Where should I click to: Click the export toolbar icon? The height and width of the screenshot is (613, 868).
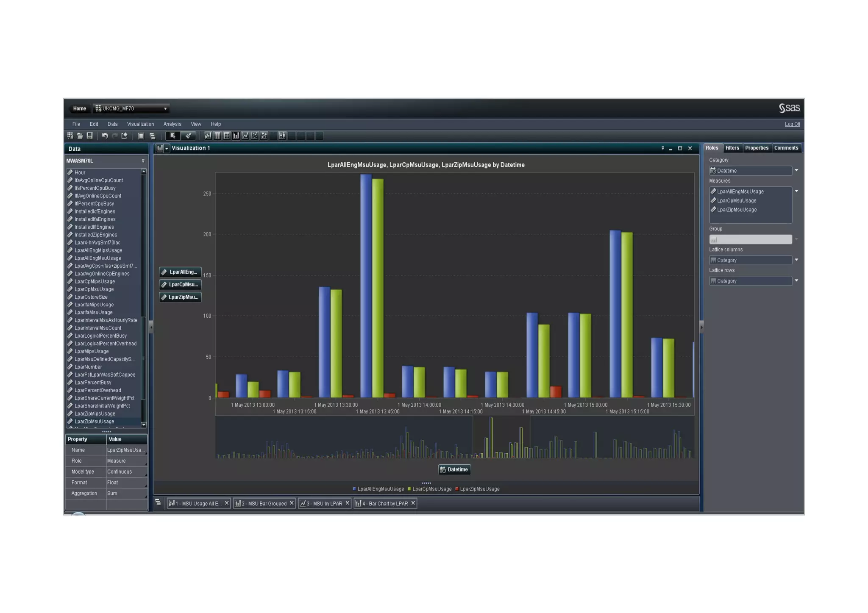pos(124,136)
